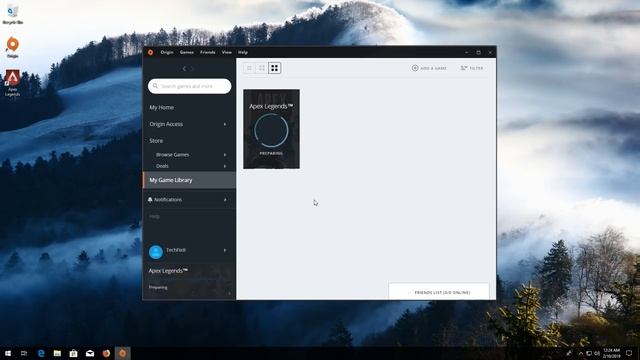Open the Help menu in menu bar
Viewport: 640px width, 360px height.
coord(243,52)
